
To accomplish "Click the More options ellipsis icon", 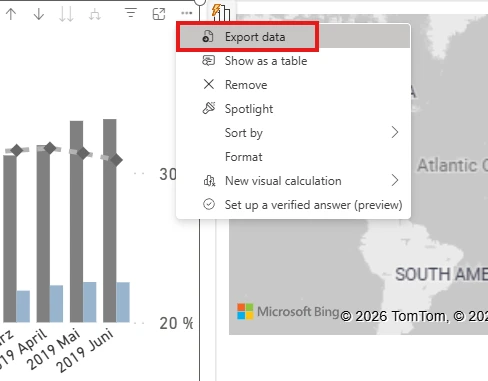I will coord(187,13).
